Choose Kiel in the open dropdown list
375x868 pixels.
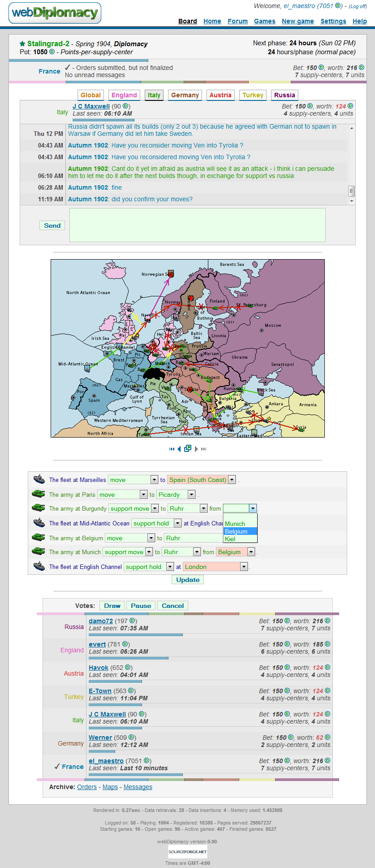pyautogui.click(x=240, y=539)
